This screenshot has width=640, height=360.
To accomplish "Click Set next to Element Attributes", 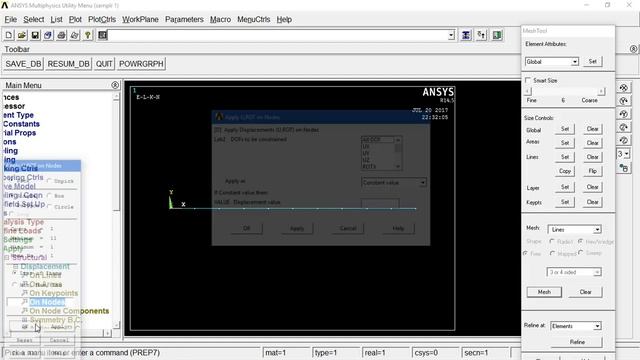I will tap(592, 62).
